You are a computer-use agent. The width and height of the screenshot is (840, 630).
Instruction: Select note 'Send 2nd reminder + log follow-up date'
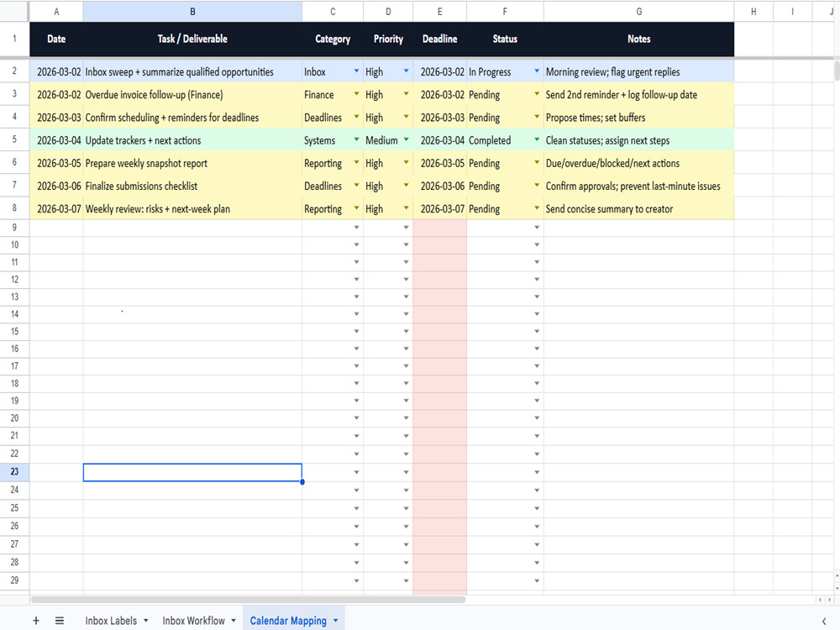coord(638,94)
